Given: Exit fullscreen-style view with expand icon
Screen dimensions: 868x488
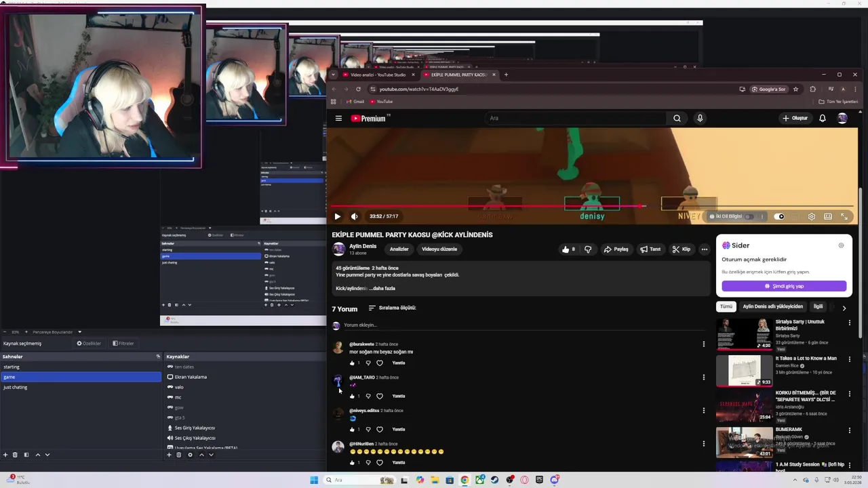Looking at the screenshot, I should tap(844, 216).
